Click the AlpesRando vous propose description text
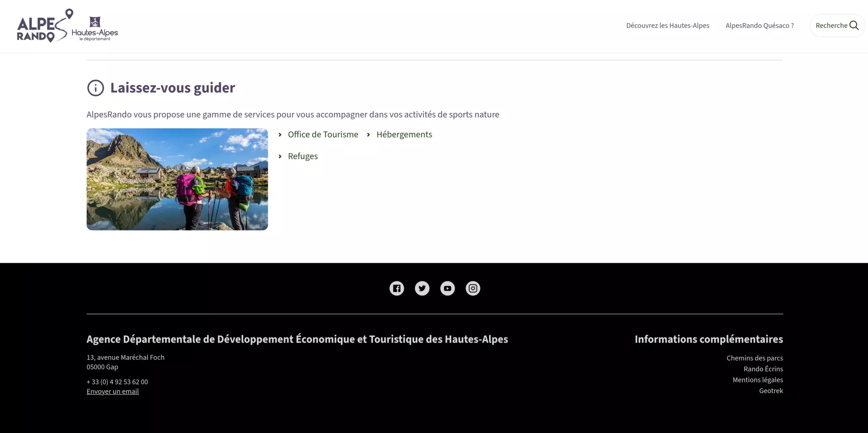 [293, 115]
